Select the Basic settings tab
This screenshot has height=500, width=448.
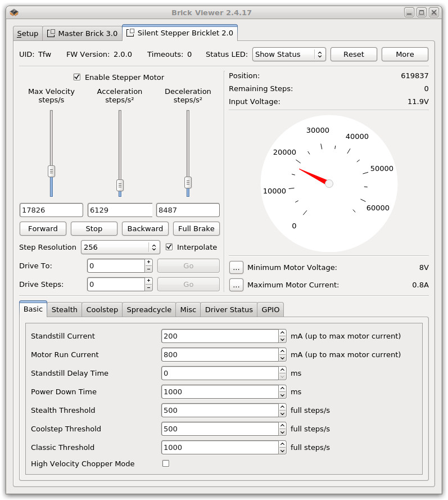[33, 309]
